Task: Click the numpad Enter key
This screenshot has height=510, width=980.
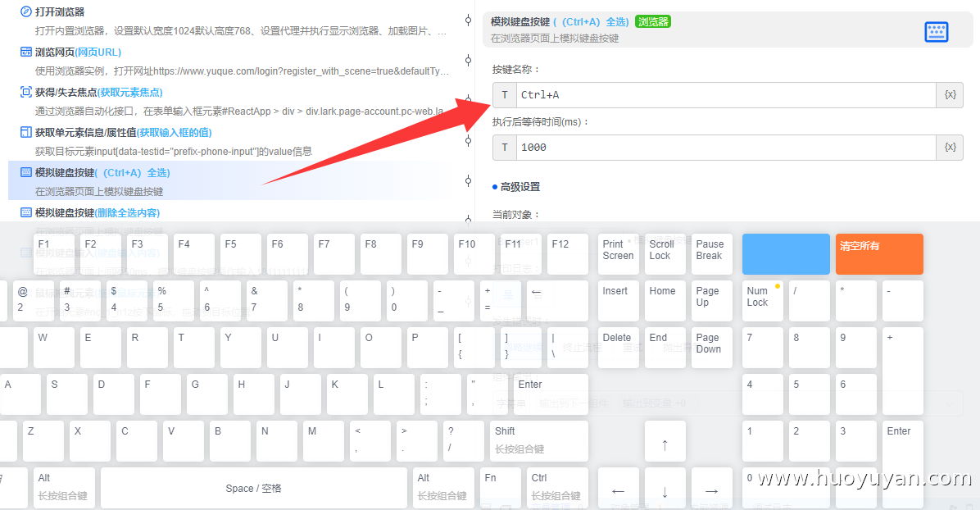Action: click(x=902, y=464)
